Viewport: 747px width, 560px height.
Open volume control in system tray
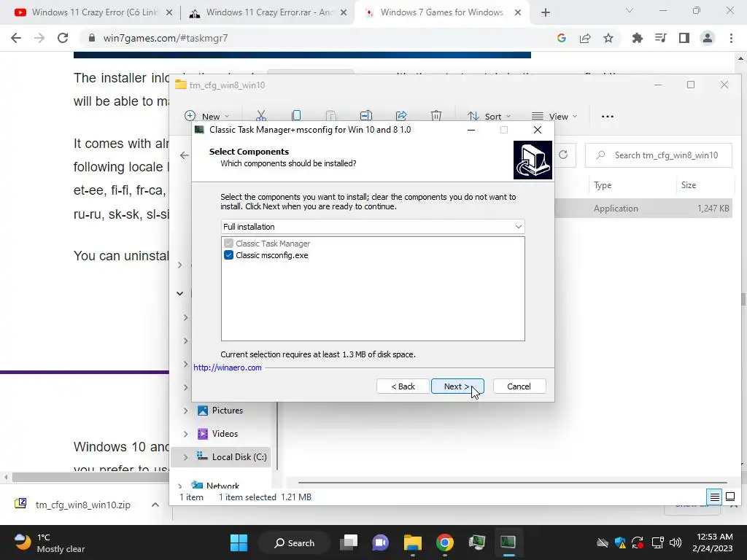coord(676,542)
